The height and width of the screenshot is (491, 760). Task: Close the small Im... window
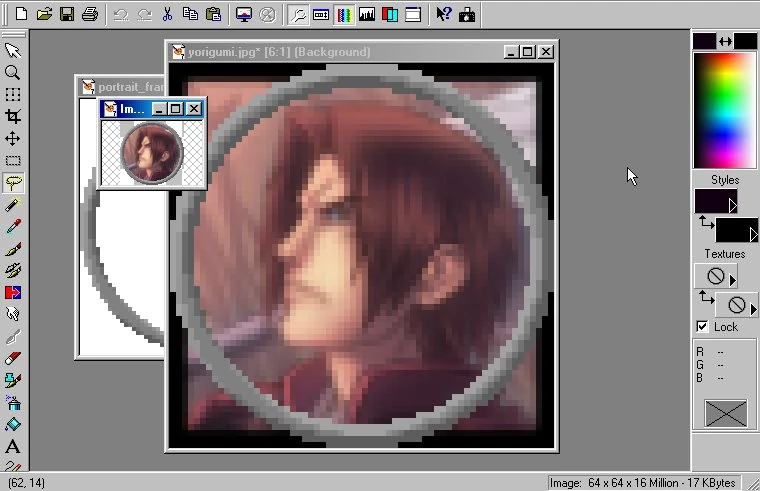(194, 109)
